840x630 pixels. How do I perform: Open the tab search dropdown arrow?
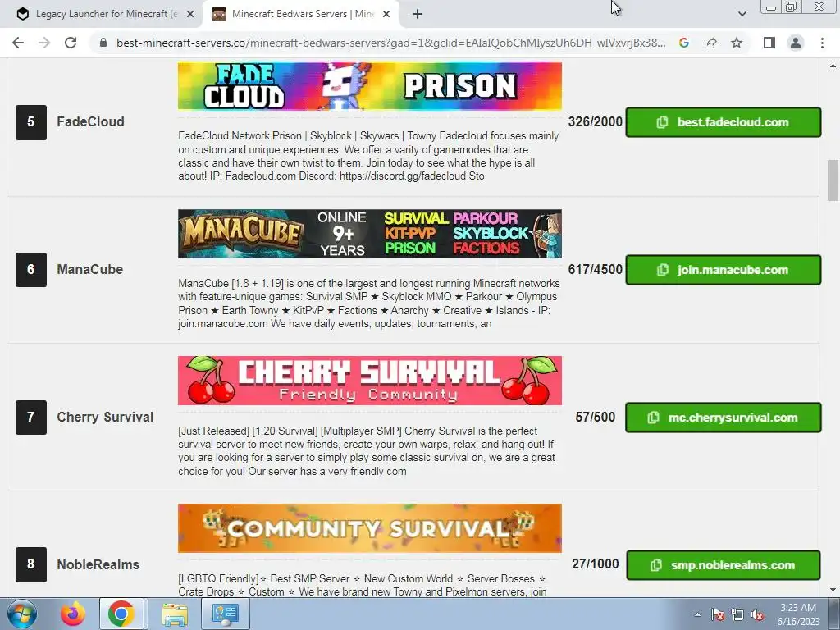(x=742, y=14)
